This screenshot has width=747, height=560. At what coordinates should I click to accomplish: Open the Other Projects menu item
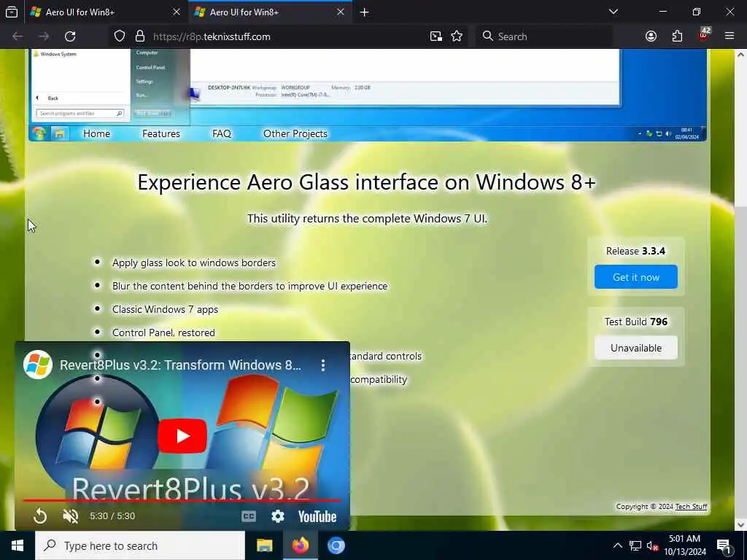click(x=295, y=134)
